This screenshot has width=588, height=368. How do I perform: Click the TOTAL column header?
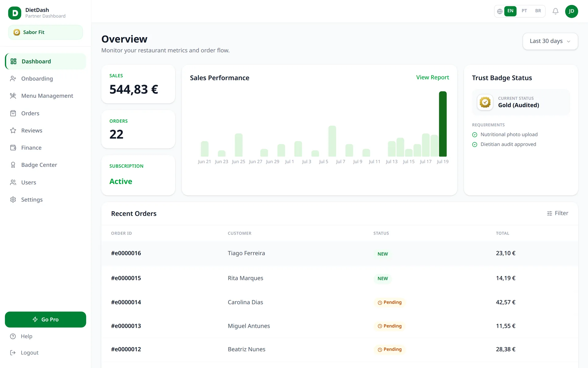(503, 233)
